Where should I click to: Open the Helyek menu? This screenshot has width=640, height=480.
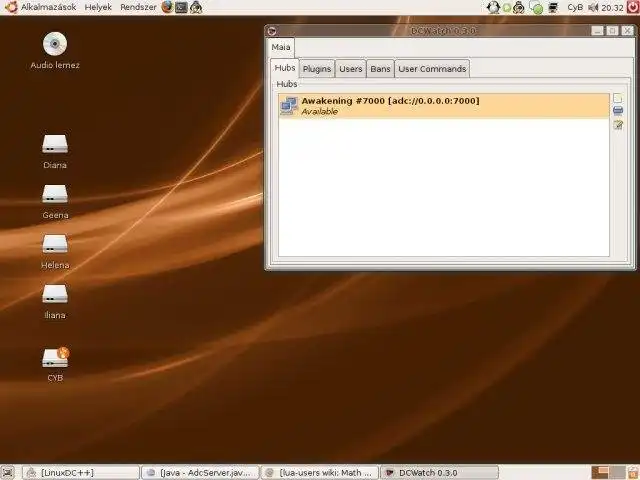98,7
